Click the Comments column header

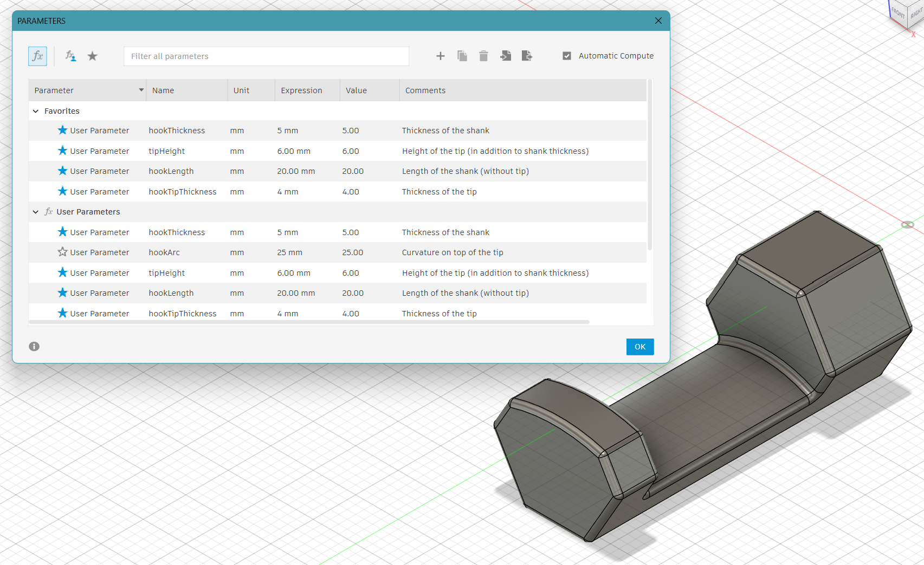tap(523, 90)
